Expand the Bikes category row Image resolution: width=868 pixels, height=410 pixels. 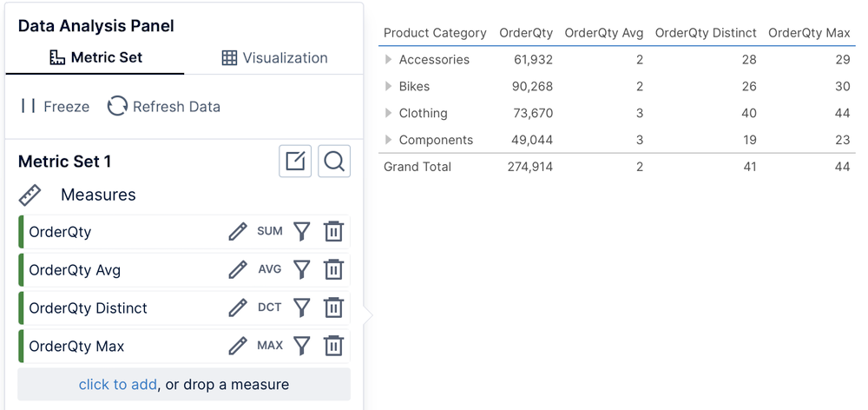[x=389, y=87]
